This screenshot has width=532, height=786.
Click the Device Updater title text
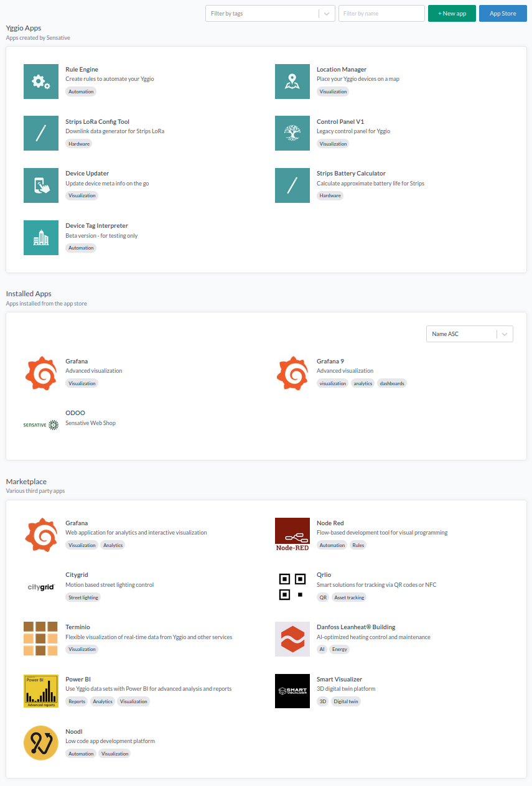click(x=87, y=174)
